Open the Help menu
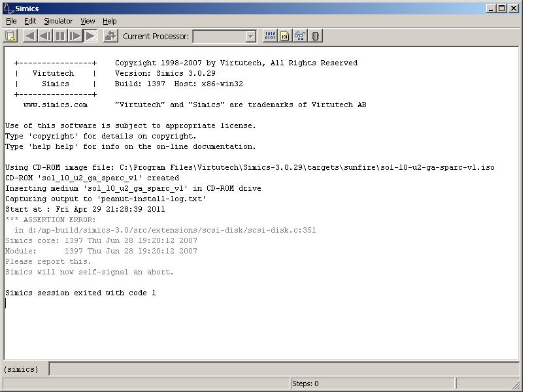 point(110,21)
